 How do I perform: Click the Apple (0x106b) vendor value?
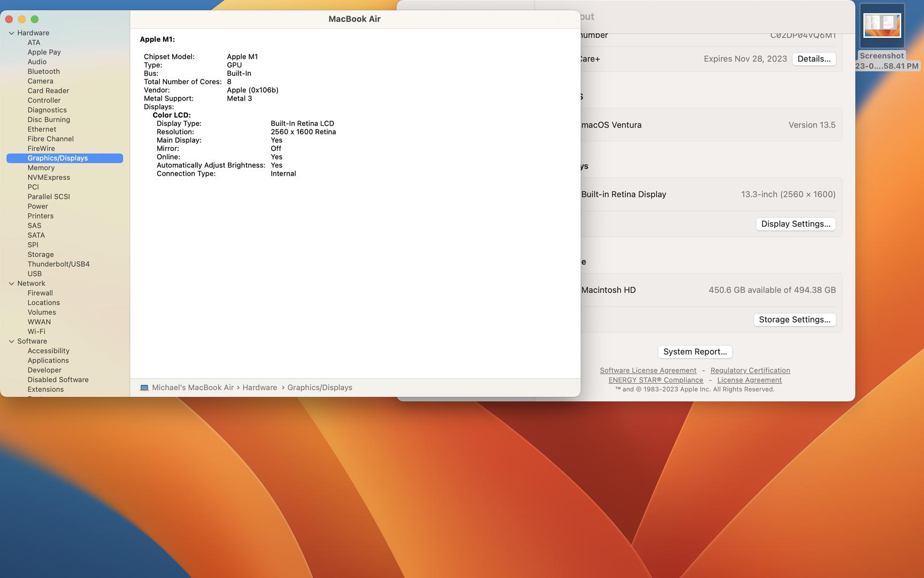252,90
